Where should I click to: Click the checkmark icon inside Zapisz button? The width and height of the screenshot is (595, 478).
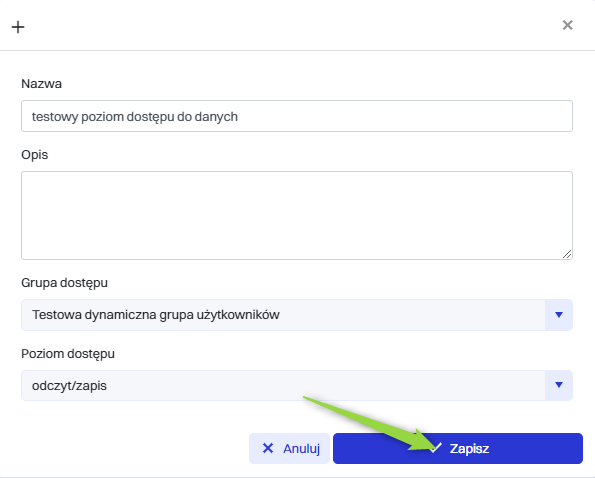(x=435, y=448)
